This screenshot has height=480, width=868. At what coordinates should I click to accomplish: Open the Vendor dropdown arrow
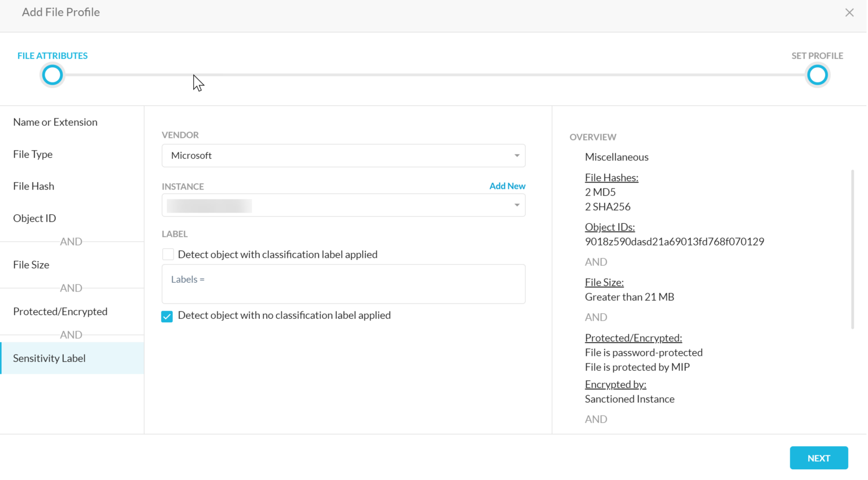pos(516,155)
